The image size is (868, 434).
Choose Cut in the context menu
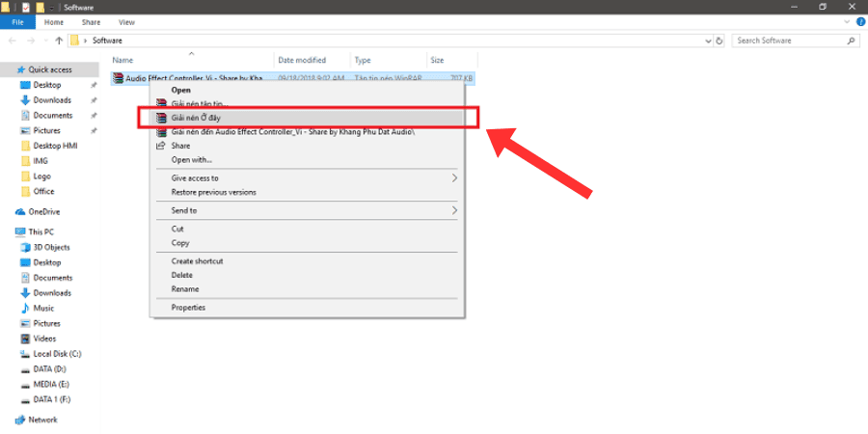308,229
